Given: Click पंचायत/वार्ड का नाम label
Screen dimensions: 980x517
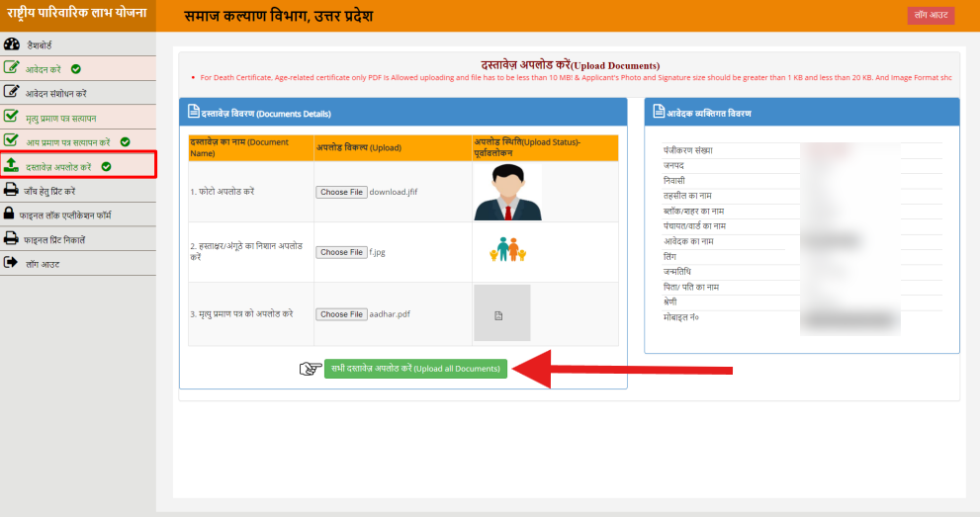Looking at the screenshot, I should click(x=694, y=226).
